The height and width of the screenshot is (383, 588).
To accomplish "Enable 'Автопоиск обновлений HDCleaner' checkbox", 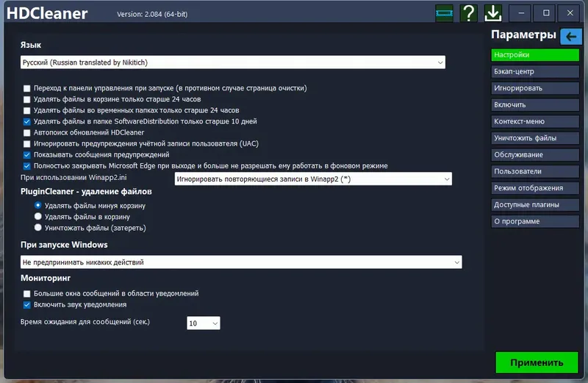I will tap(26, 133).
